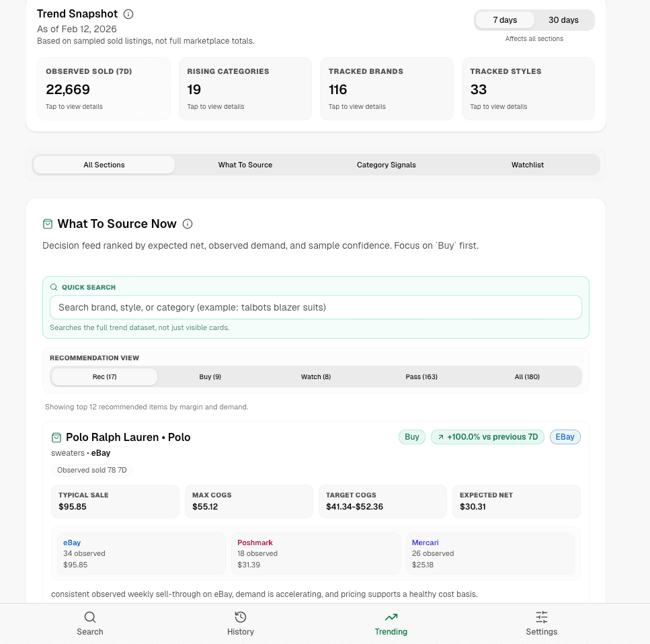Open Settings from the bottom navigation
This screenshot has height=644, width=650.
click(x=541, y=623)
